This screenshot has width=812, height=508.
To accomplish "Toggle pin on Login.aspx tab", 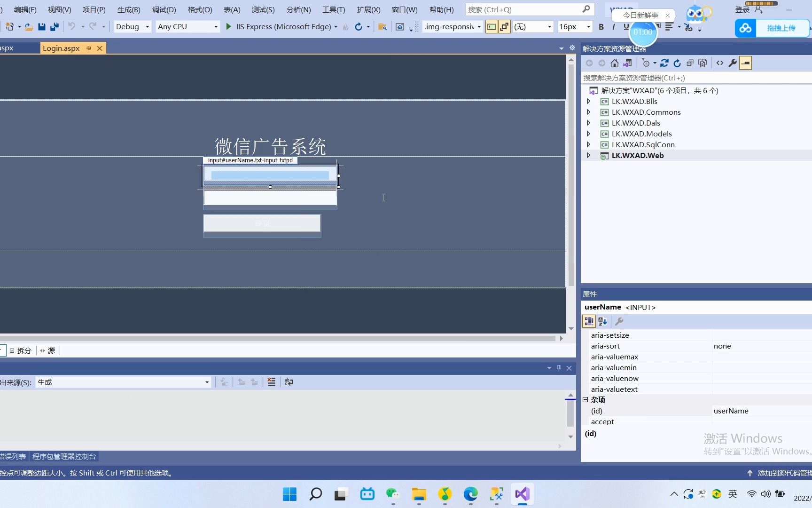I will coord(88,48).
